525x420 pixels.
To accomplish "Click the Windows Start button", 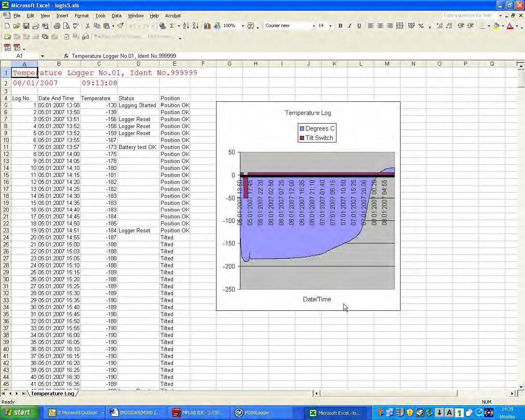I will click(x=17, y=413).
